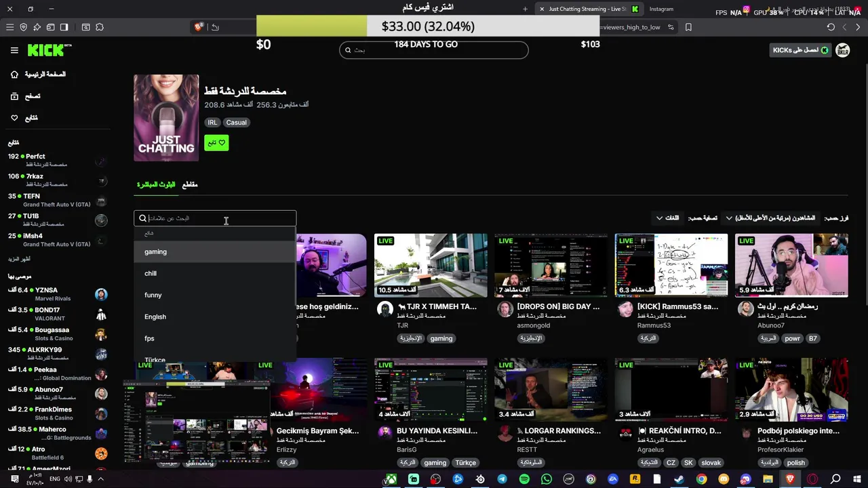Image resolution: width=868 pixels, height=488 pixels.
Task: Select the fps tag suggestion
Action: (x=215, y=338)
